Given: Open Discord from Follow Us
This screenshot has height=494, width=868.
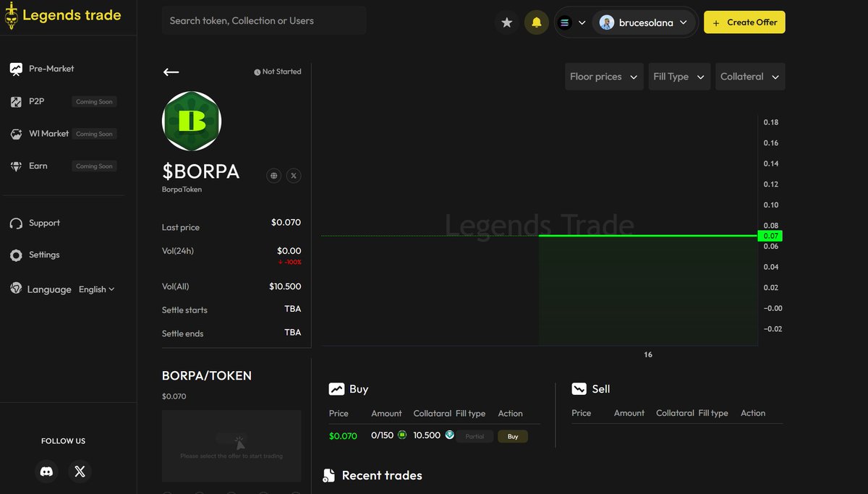Looking at the screenshot, I should click(47, 472).
